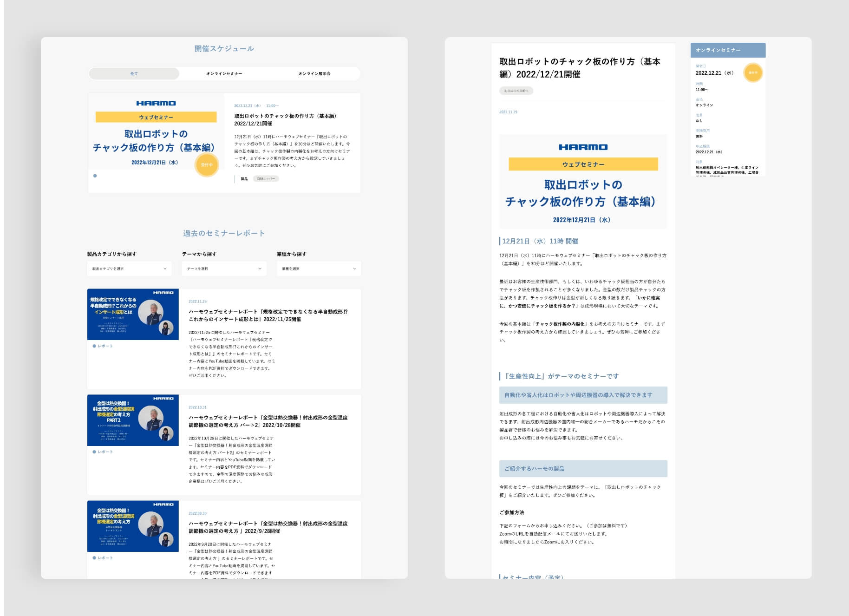Switch to the オンライン展示会 schedule tab
Screen dimensions: 849x616
click(x=314, y=73)
